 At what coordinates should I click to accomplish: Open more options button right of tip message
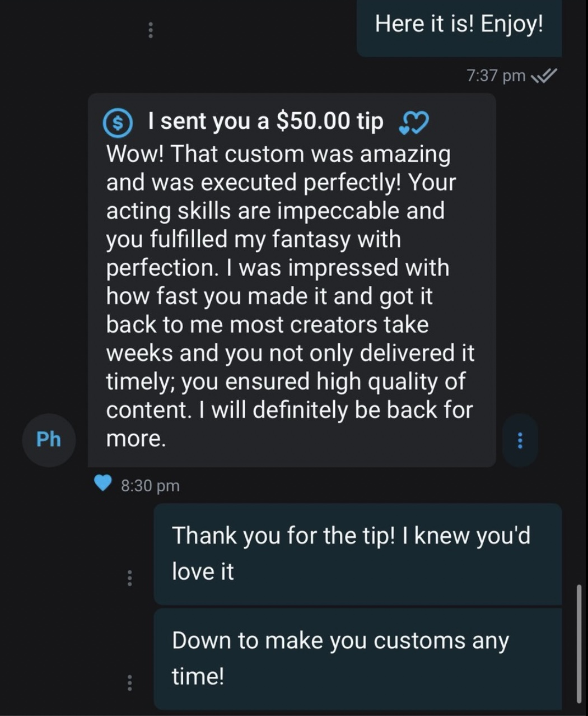pyautogui.click(x=520, y=440)
